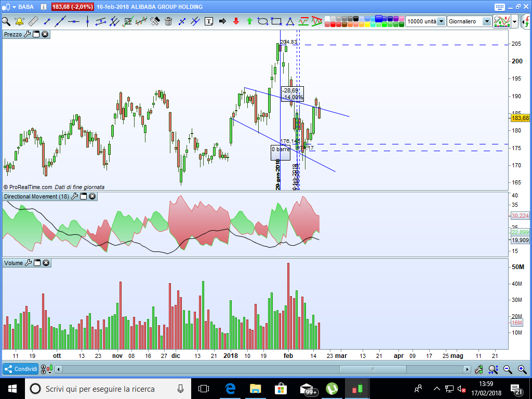
Task: Expand the hidden system tray icons chevron
Action: coord(436,389)
